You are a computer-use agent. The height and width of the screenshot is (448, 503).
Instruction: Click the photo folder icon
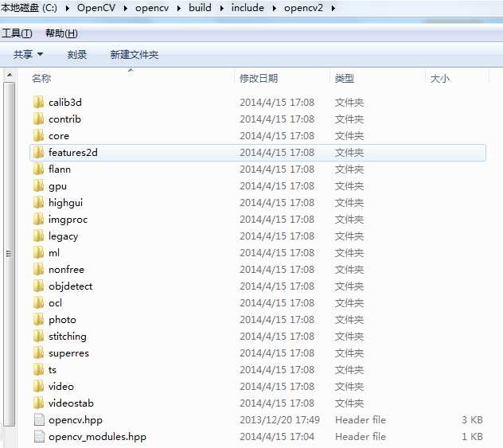pyautogui.click(x=38, y=319)
